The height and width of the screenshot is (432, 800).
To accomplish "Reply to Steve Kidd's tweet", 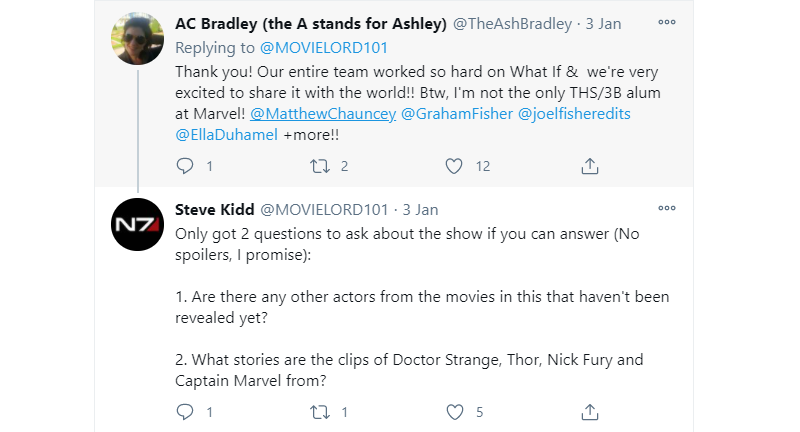I will [x=184, y=411].
